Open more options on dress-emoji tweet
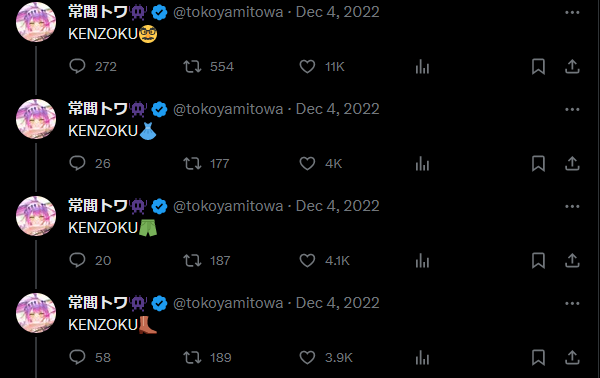This screenshot has width=600, height=378. pos(572,109)
